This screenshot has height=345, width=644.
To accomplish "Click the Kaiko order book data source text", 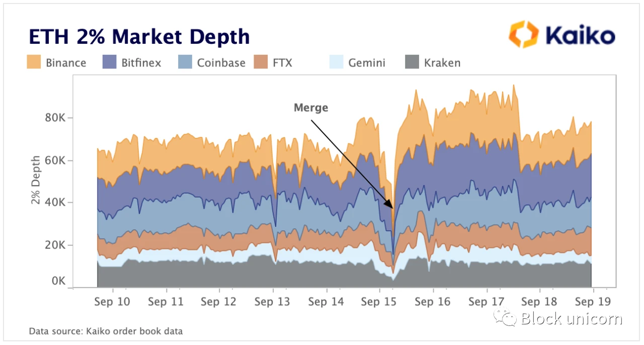I will point(106,331).
